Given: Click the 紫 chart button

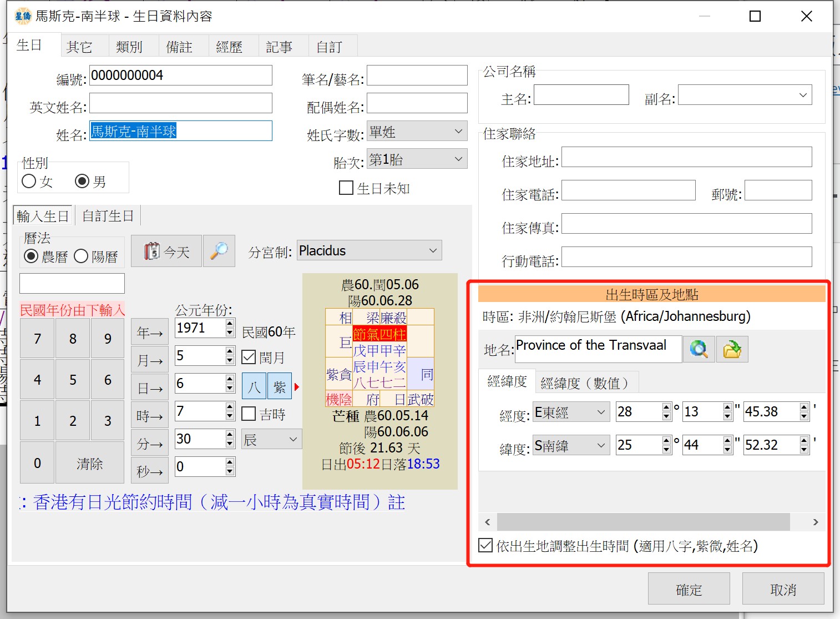Looking at the screenshot, I should [280, 386].
